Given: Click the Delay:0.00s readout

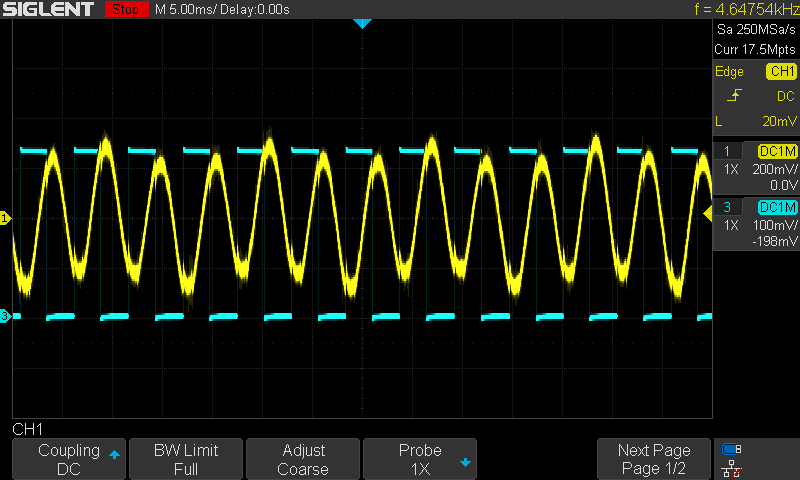Looking at the screenshot, I should click(255, 10).
